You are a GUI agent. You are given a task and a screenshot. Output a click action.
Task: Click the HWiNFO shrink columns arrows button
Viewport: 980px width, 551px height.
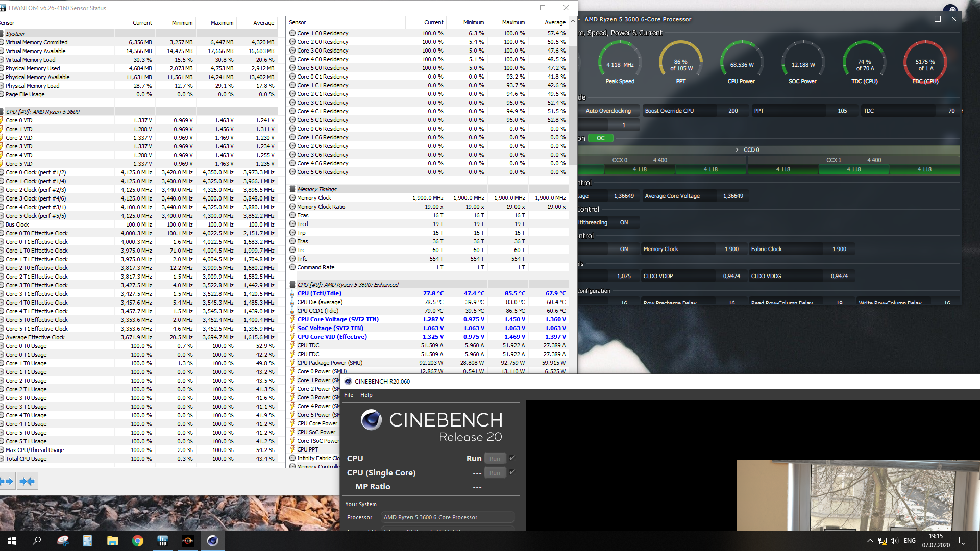coord(27,481)
